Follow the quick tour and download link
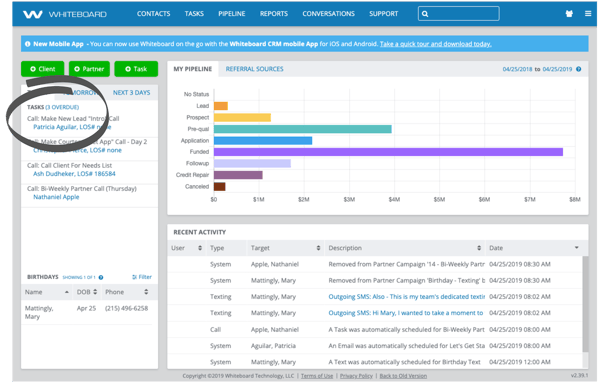Screen dimensions: 600x383 [435, 44]
